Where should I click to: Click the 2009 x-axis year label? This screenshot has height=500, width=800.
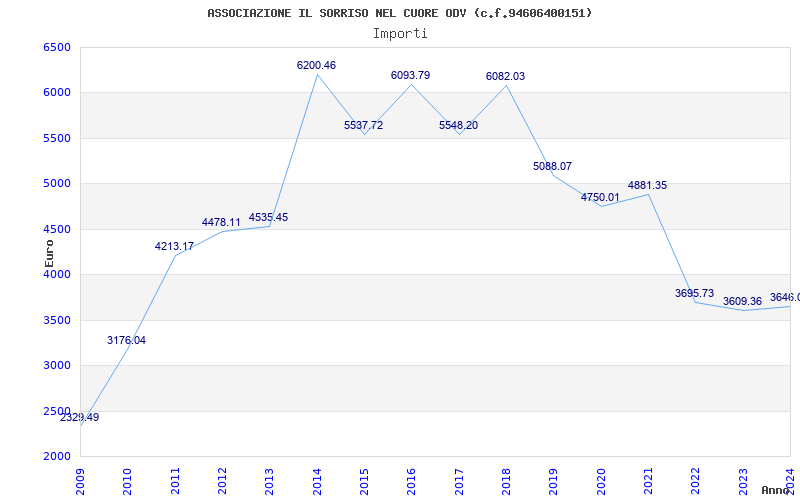point(81,482)
